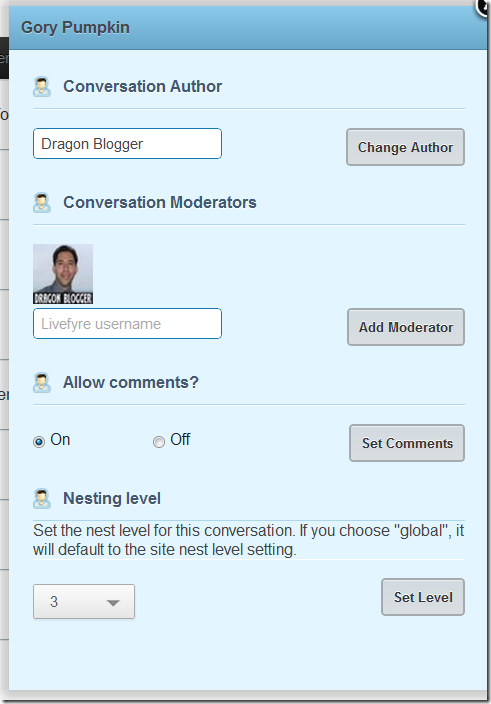
Task: Focus the Livefyre username field
Action: point(127,323)
